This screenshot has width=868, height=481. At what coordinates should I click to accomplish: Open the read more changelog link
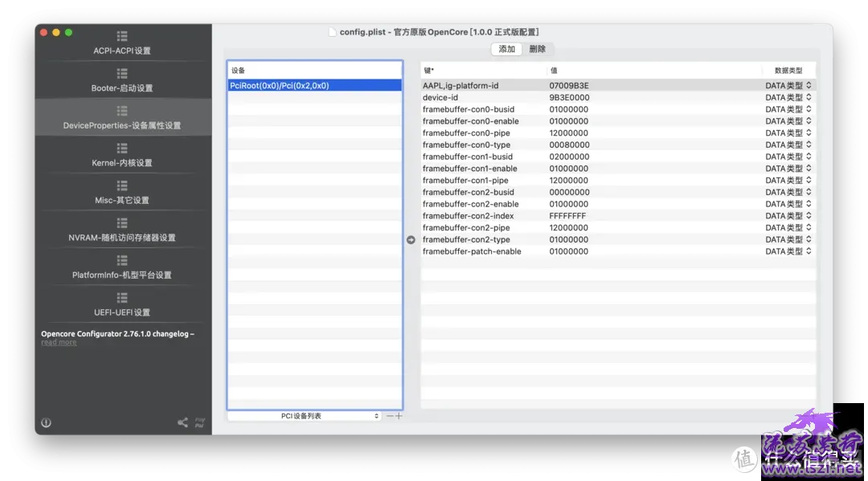pyautogui.click(x=59, y=343)
